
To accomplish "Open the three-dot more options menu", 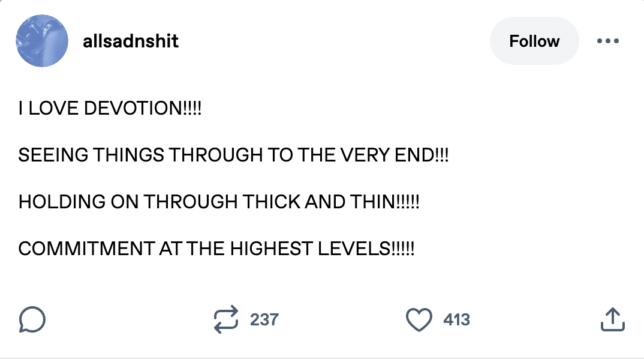I will (607, 41).
